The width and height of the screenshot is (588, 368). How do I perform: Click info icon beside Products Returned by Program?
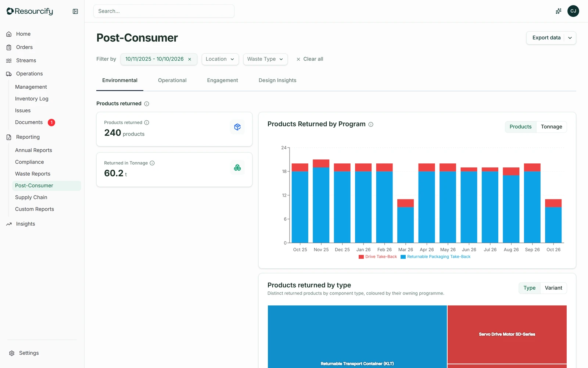click(x=371, y=124)
